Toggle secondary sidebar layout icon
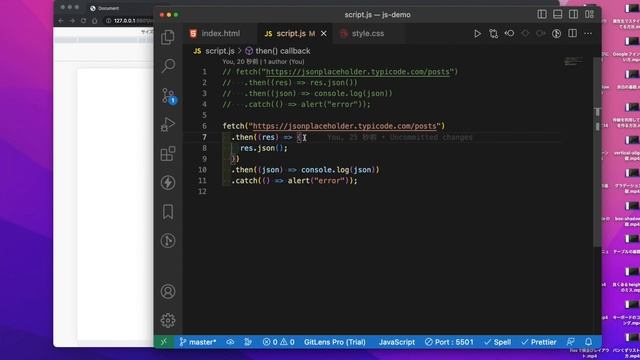640x360 pixels. point(573,14)
